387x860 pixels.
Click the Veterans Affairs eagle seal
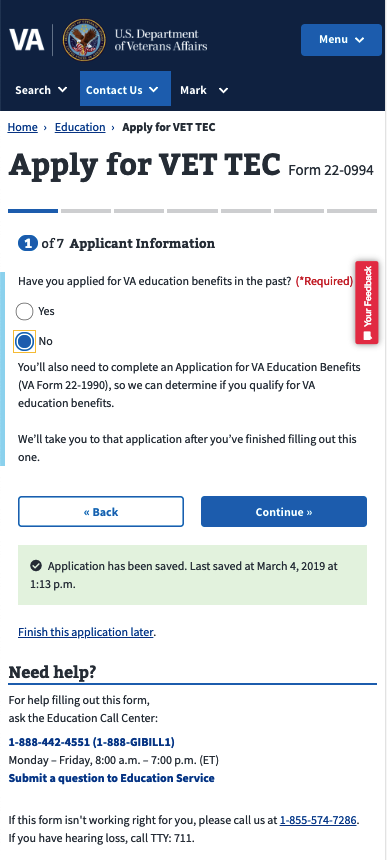tap(84, 39)
